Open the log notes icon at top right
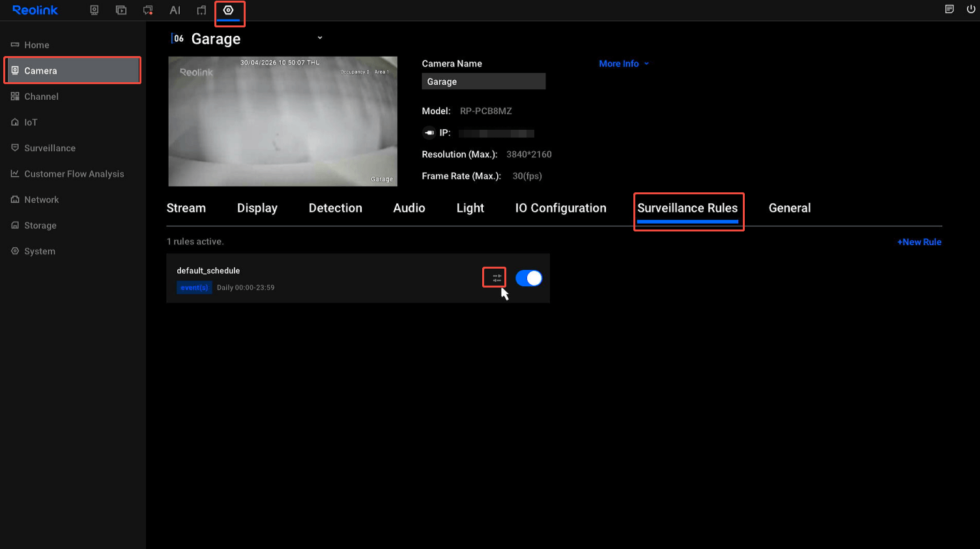The height and width of the screenshot is (549, 980). (x=949, y=9)
